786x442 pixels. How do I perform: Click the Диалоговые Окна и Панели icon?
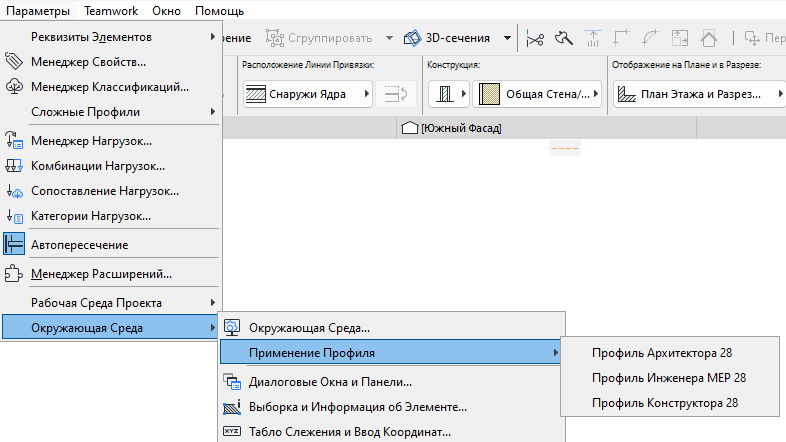[232, 382]
